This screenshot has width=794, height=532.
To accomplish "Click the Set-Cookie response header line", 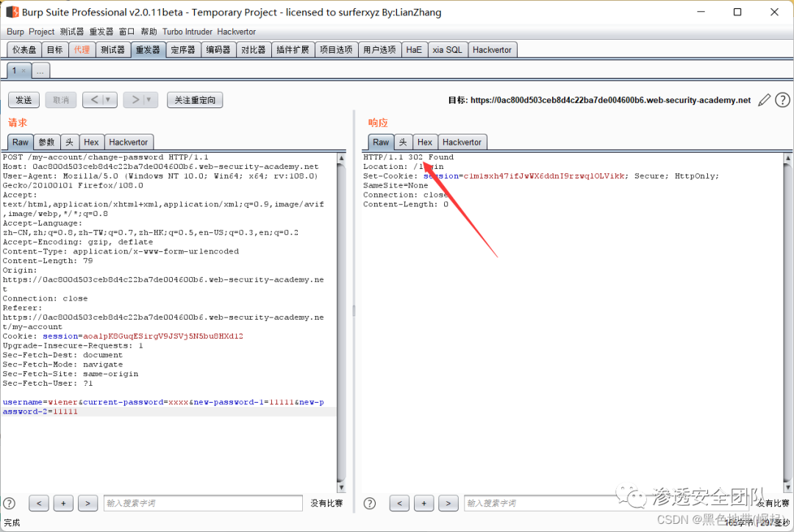I will tap(541, 176).
